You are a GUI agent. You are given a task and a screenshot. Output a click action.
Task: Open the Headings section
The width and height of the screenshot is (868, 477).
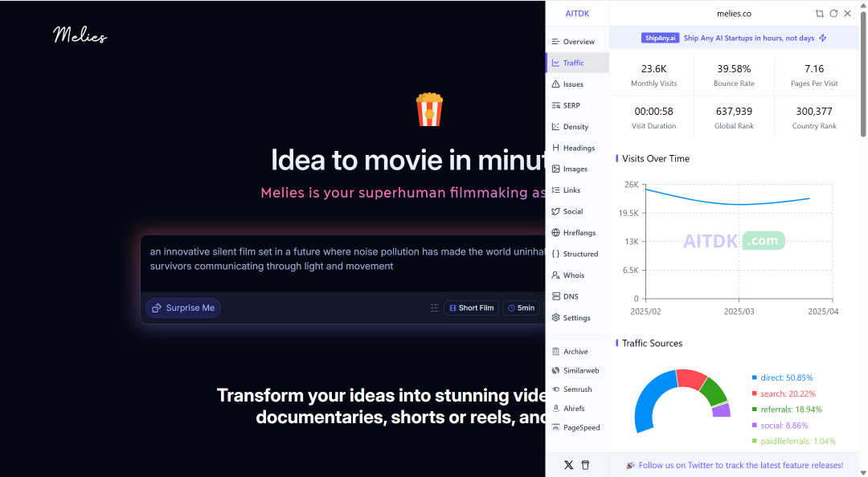577,148
